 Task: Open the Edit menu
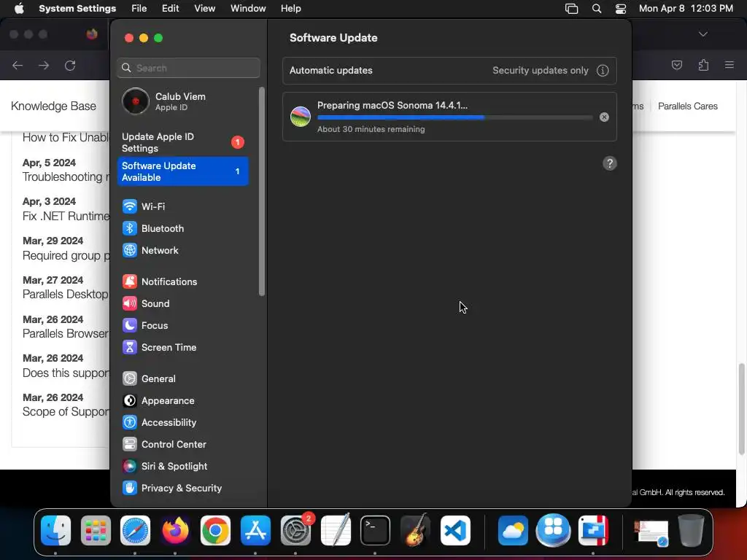pyautogui.click(x=170, y=9)
